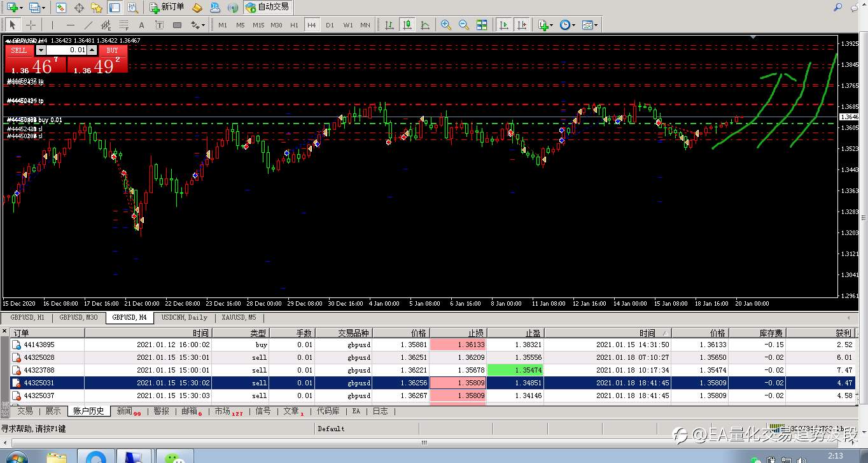Open the Market Watch icon

tap(60, 8)
